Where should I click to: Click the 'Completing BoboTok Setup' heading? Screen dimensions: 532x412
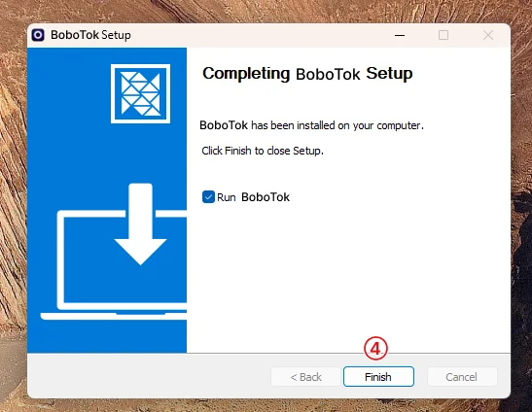pos(307,74)
